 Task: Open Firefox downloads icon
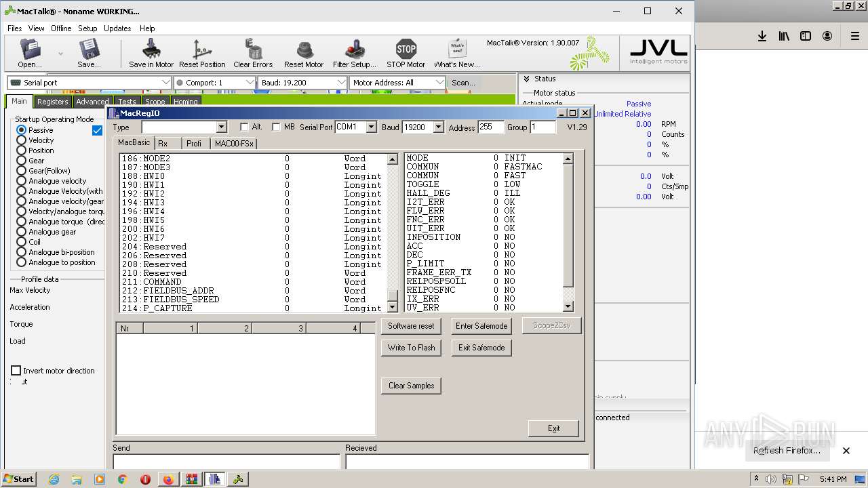pyautogui.click(x=762, y=36)
